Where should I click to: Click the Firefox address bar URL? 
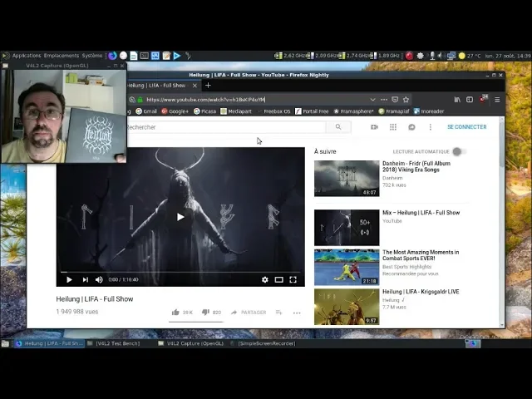click(x=205, y=100)
